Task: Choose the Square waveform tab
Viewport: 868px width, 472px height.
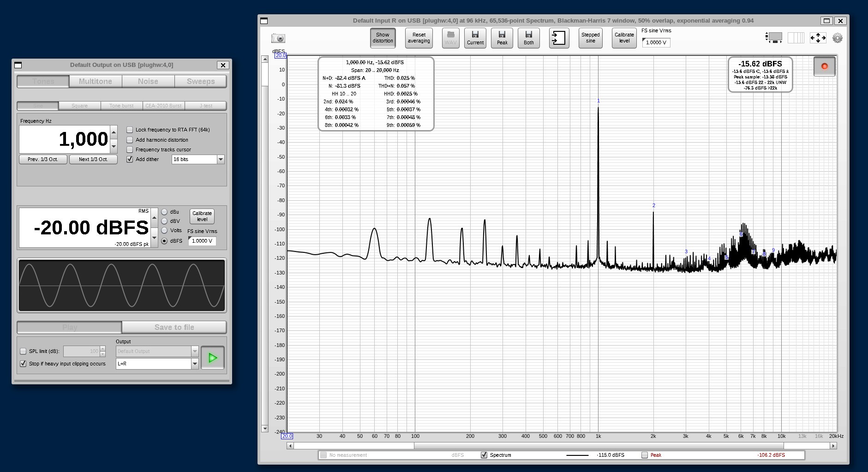Action: click(79, 106)
